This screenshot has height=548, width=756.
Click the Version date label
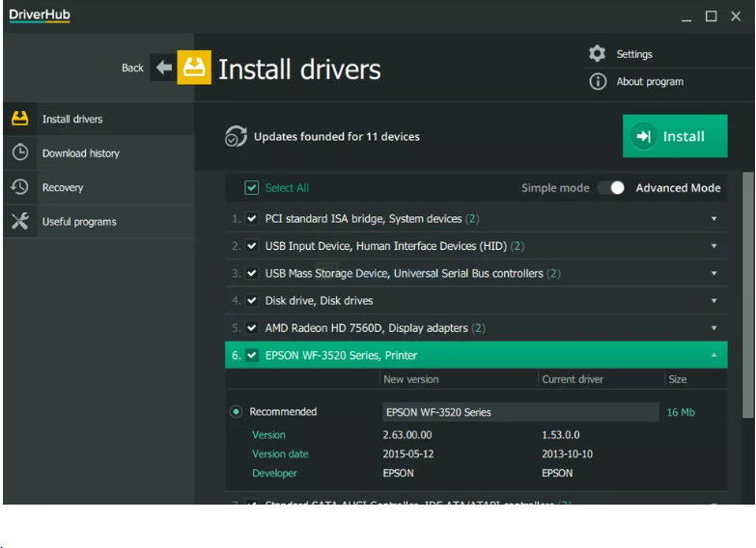click(280, 454)
